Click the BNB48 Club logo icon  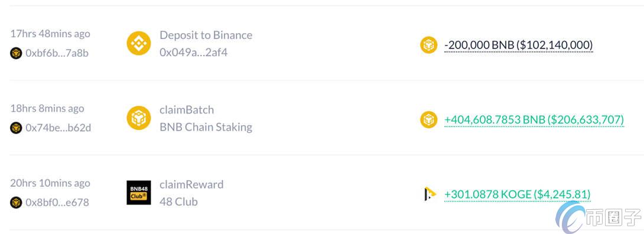pyautogui.click(x=139, y=193)
